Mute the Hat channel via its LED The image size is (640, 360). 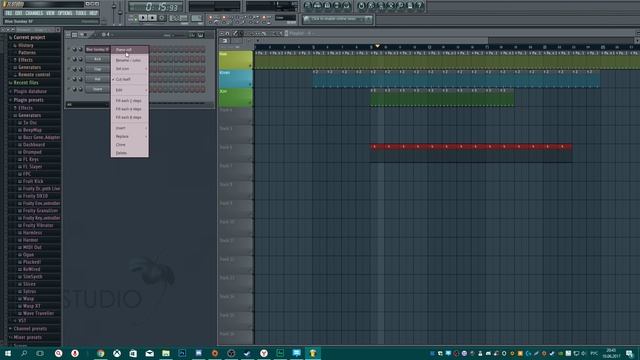(x=68, y=79)
